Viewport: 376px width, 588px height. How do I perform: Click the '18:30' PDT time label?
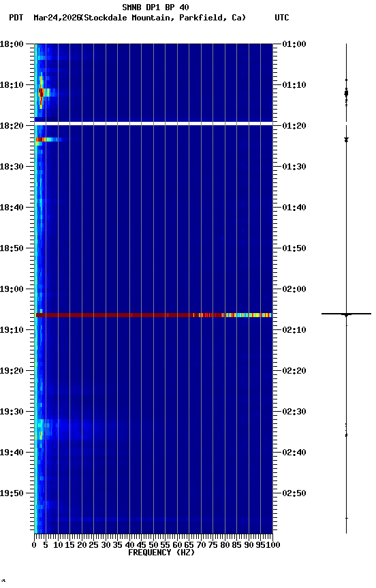click(12, 167)
